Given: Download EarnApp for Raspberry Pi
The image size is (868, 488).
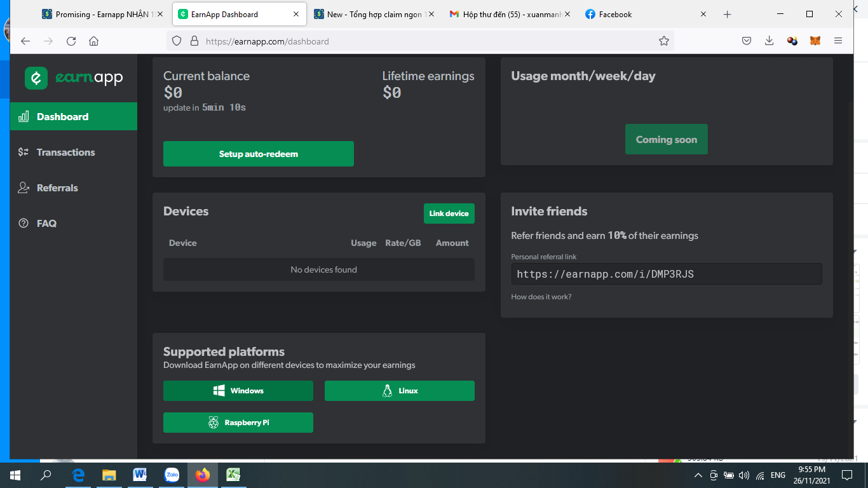Looking at the screenshot, I should point(238,423).
